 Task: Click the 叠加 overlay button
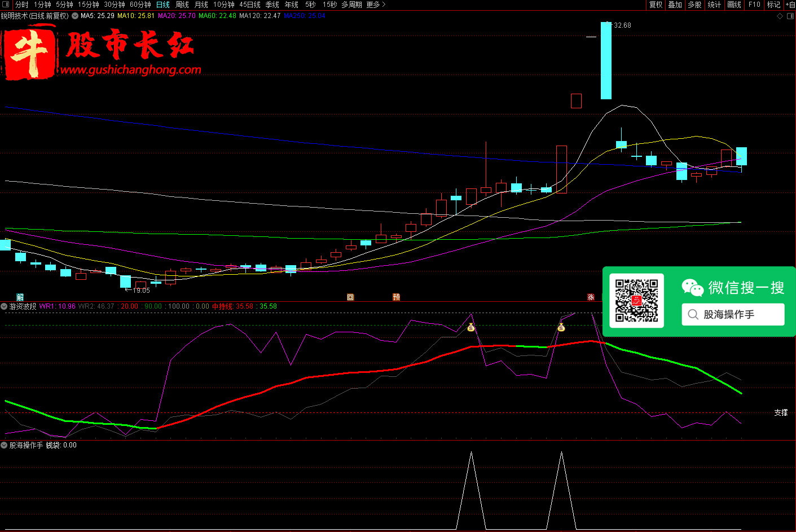(x=675, y=5)
